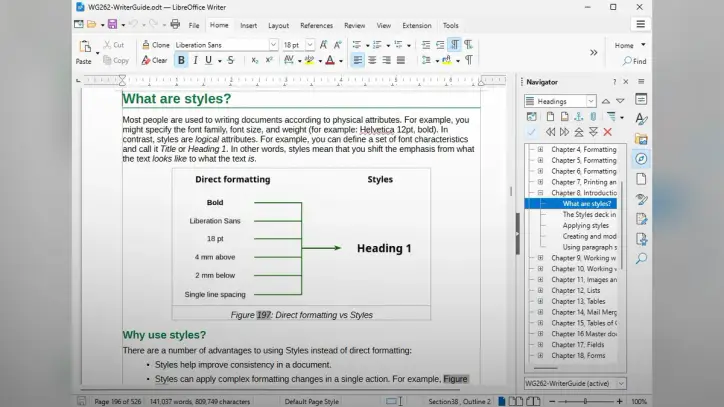Click the highlighting color swatch
Image resolution: width=724 pixels, height=407 pixels.
click(x=309, y=60)
